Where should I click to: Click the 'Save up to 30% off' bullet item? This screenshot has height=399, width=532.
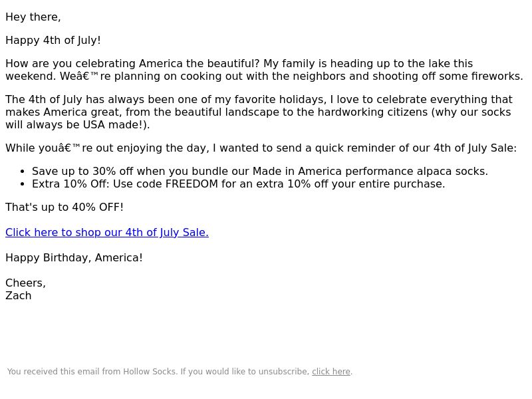pos(260,172)
